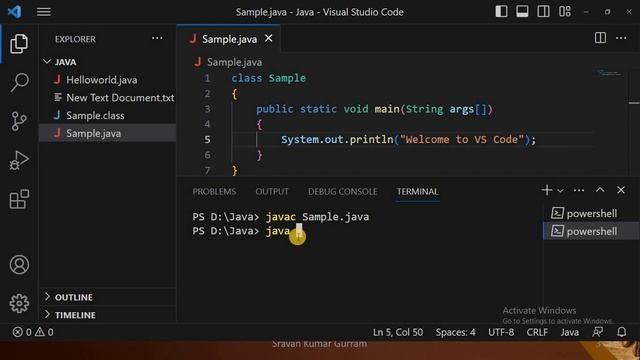Expand the TIMELINE section
Viewport: 640px width, 360px height.
click(x=75, y=315)
